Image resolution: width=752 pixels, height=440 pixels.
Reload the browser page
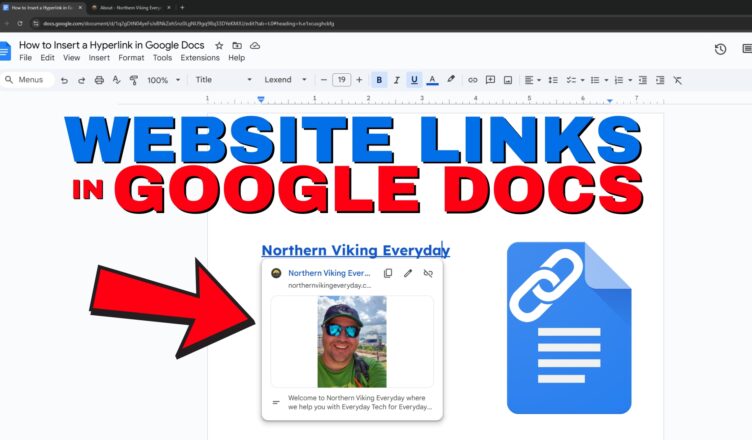pyautogui.click(x=20, y=23)
